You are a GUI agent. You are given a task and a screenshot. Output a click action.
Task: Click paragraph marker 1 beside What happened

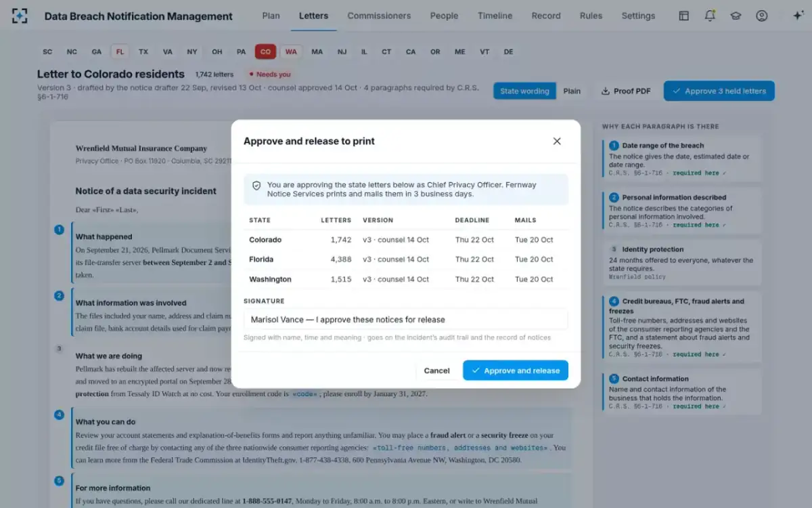(x=59, y=230)
